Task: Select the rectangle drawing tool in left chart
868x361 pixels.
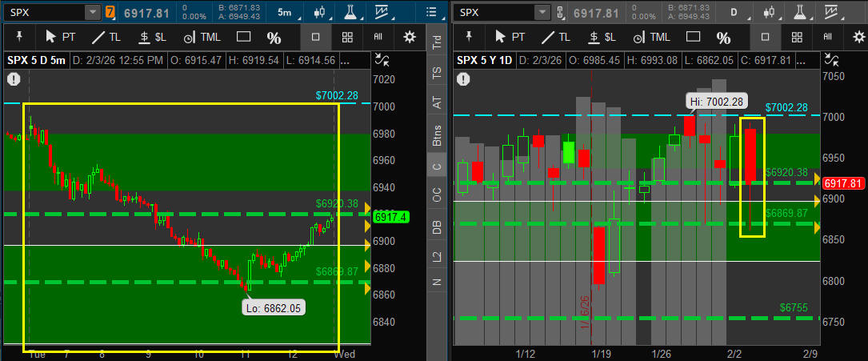Action: tap(244, 37)
